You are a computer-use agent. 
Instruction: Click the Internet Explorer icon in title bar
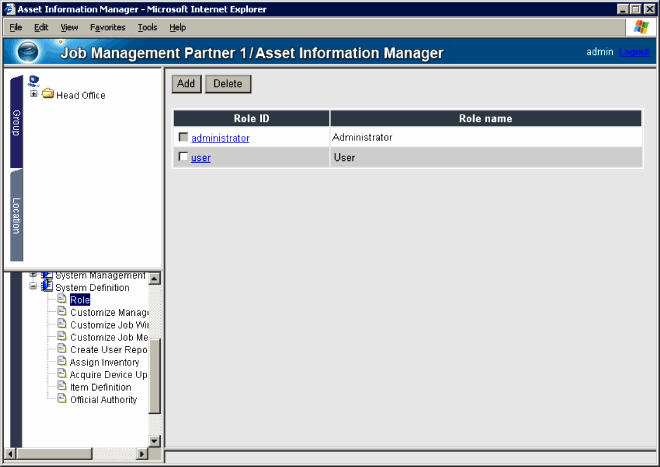10,9
